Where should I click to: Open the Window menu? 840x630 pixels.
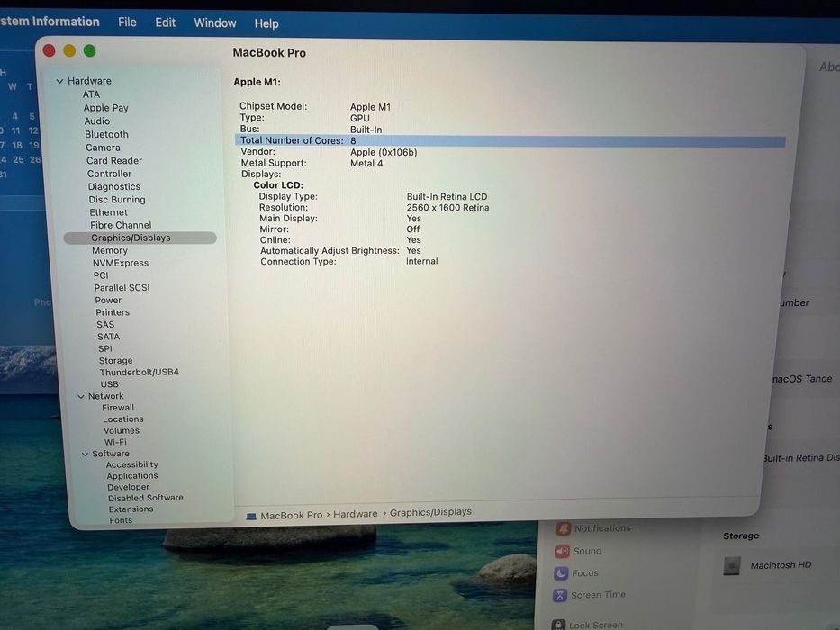(215, 23)
